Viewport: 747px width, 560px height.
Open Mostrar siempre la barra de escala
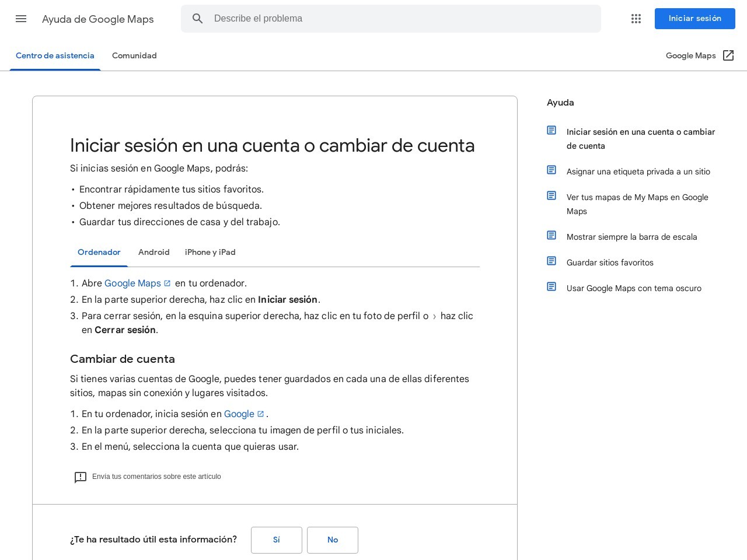632,237
